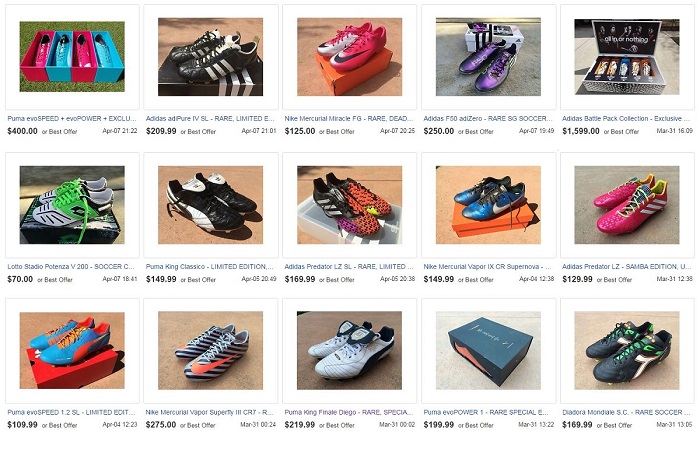Open the Adidas Predator LZ Samba Edition link
The width and height of the screenshot is (700, 449).
(x=626, y=266)
